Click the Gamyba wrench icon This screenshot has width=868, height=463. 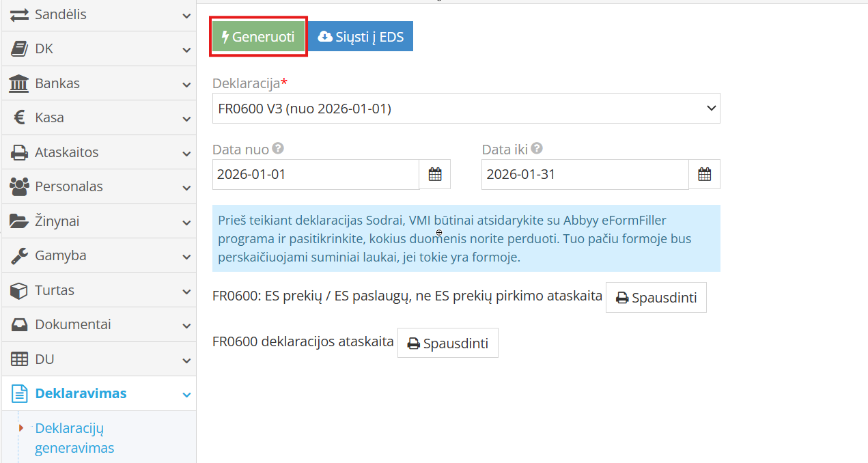point(18,255)
